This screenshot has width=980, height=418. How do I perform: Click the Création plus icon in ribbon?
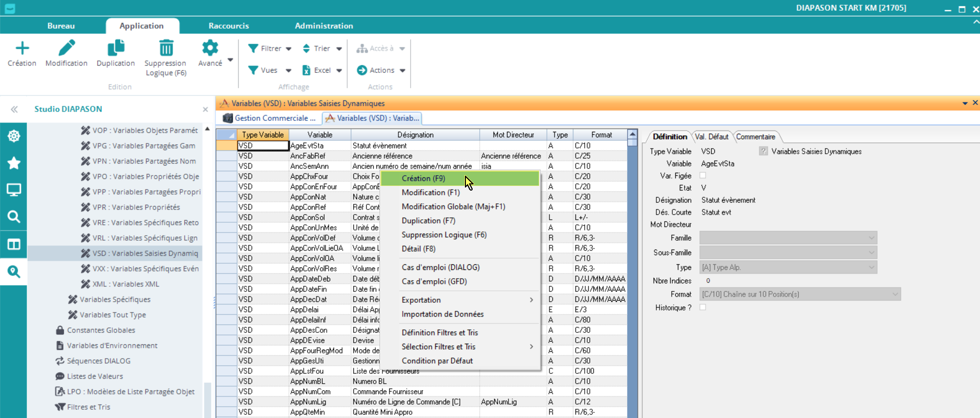click(22, 49)
